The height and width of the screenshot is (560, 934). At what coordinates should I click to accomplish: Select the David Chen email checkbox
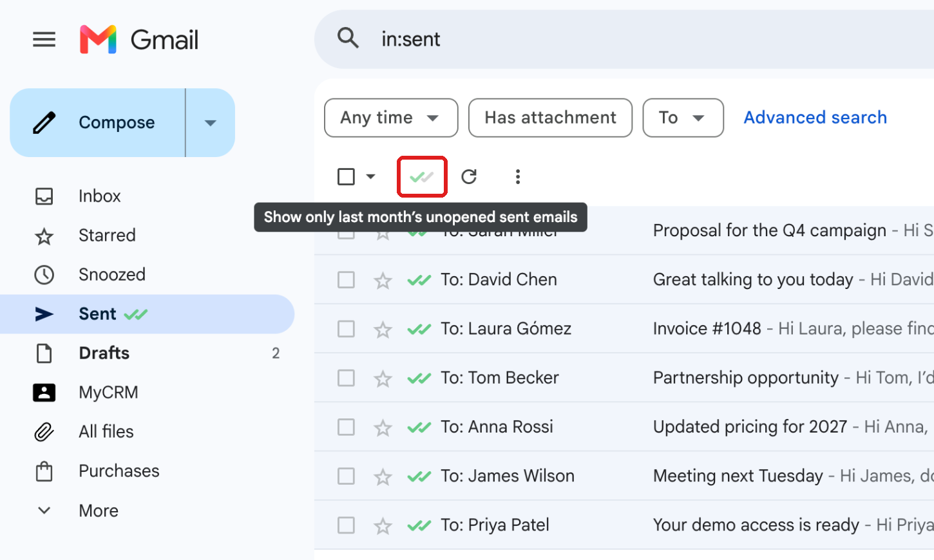pyautogui.click(x=346, y=280)
